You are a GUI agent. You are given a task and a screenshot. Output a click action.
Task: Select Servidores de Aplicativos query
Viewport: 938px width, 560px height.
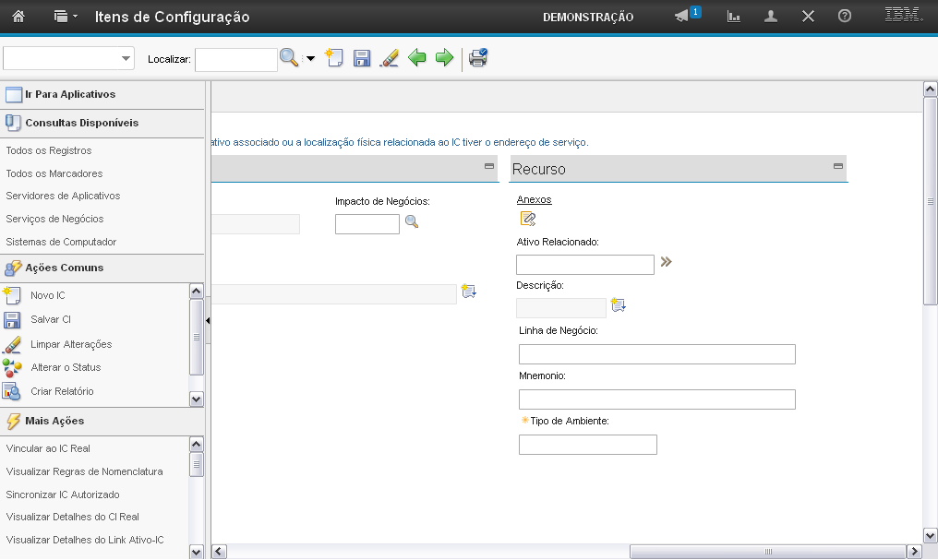pos(63,196)
